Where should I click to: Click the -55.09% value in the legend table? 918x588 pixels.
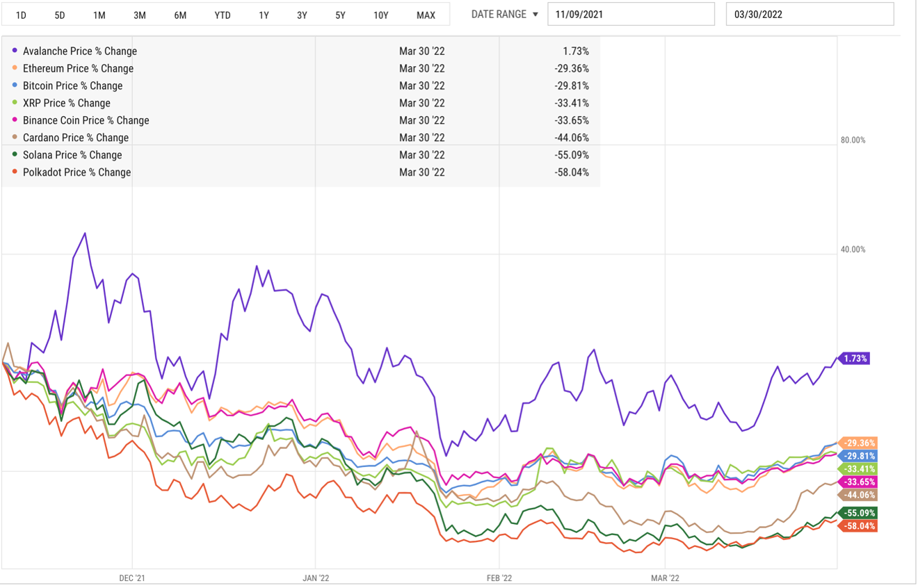coord(572,156)
